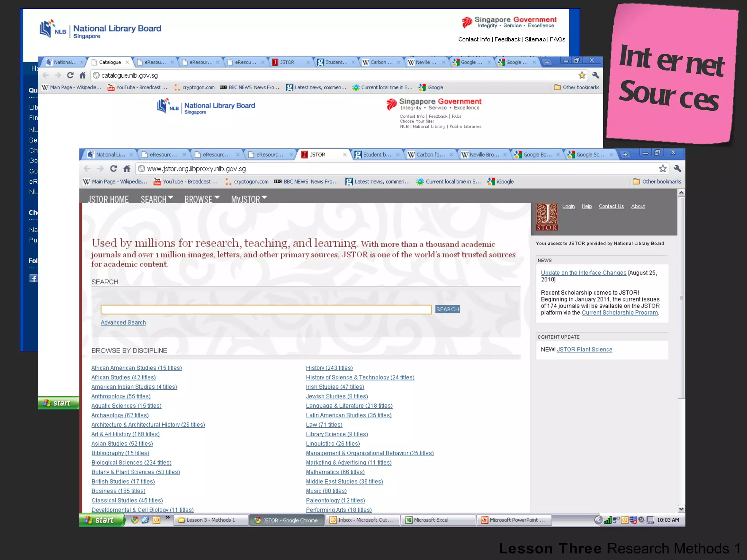Switch to the Google Bo... tab
The width and height of the screenshot is (747, 560).
click(x=537, y=155)
